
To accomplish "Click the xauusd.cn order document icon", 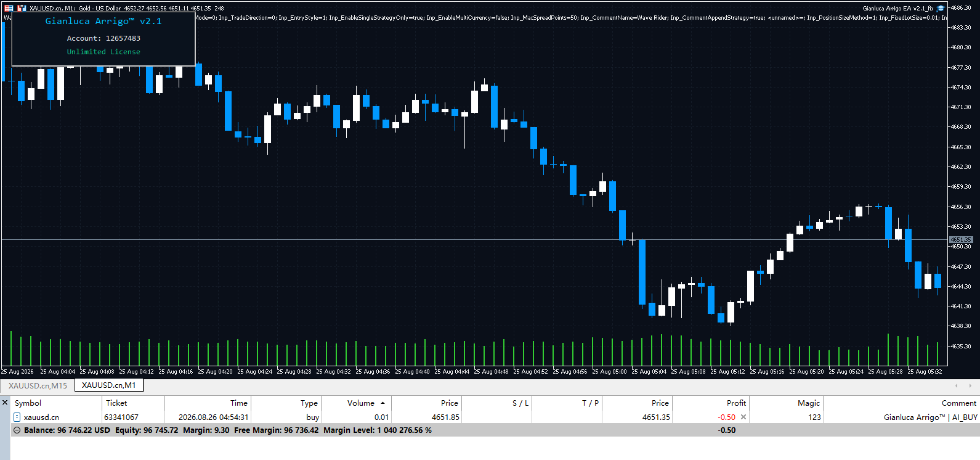I will [17, 417].
